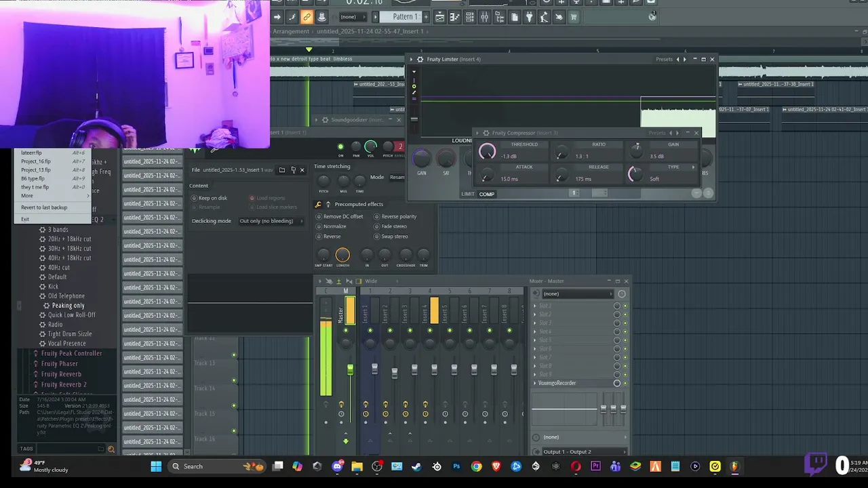Screen dimensions: 868x488
Task: Toggle Swap stereo option
Action: (391, 237)
